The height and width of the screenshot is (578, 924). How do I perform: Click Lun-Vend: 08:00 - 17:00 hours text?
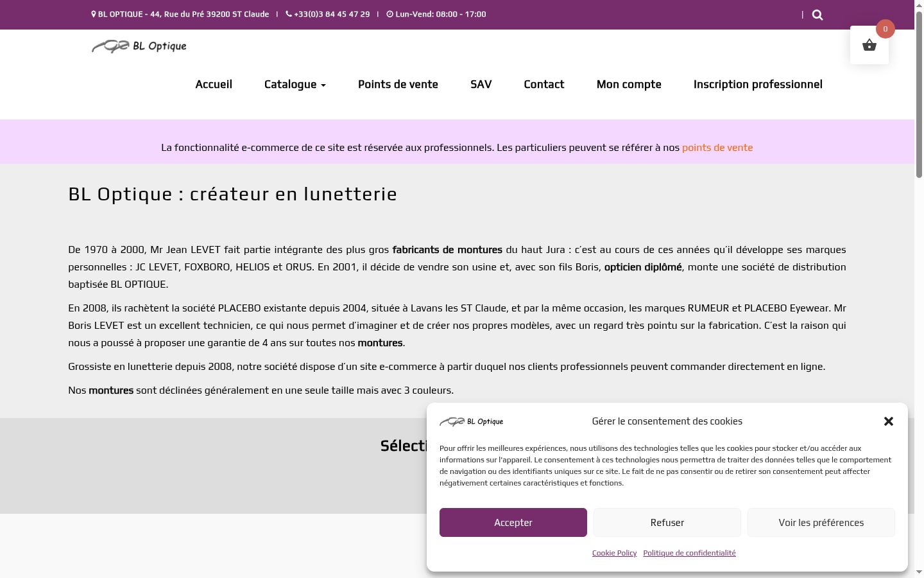(x=441, y=14)
